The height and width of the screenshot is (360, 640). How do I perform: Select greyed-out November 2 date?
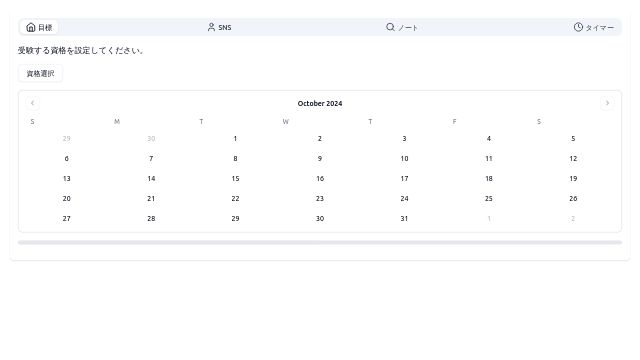click(x=573, y=219)
